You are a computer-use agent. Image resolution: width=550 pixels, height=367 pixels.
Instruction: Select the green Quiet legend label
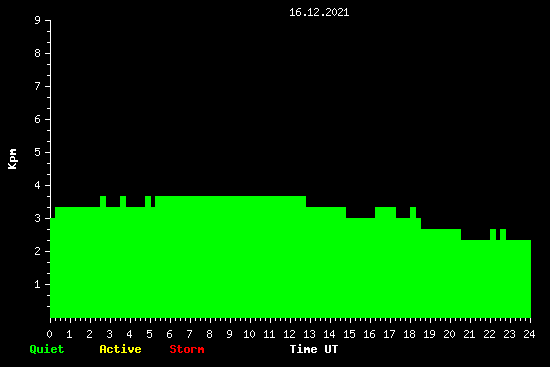(x=47, y=349)
